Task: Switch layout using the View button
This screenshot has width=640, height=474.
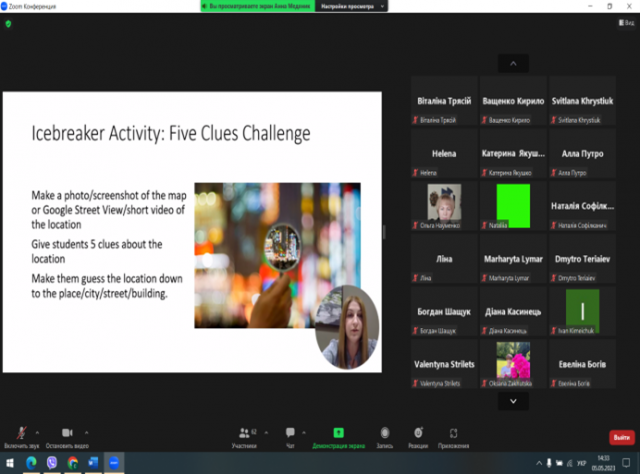Action: (622, 23)
